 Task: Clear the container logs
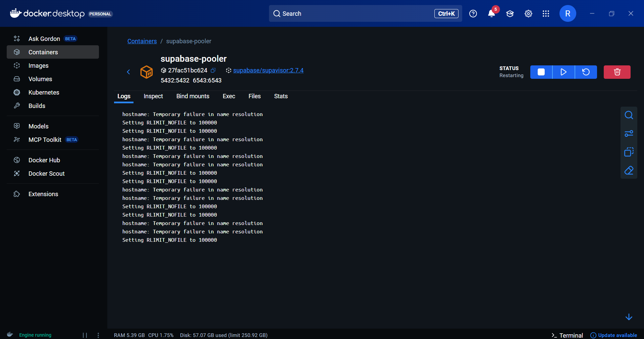629,170
